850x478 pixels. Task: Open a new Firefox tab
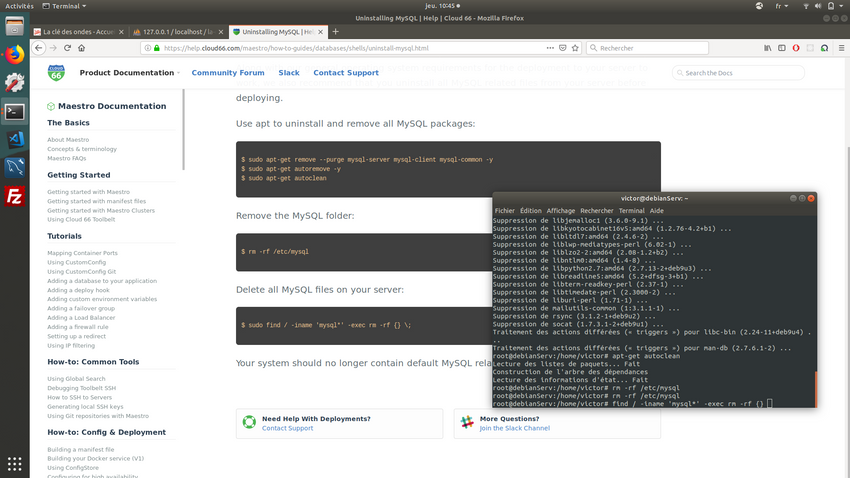(335, 31)
